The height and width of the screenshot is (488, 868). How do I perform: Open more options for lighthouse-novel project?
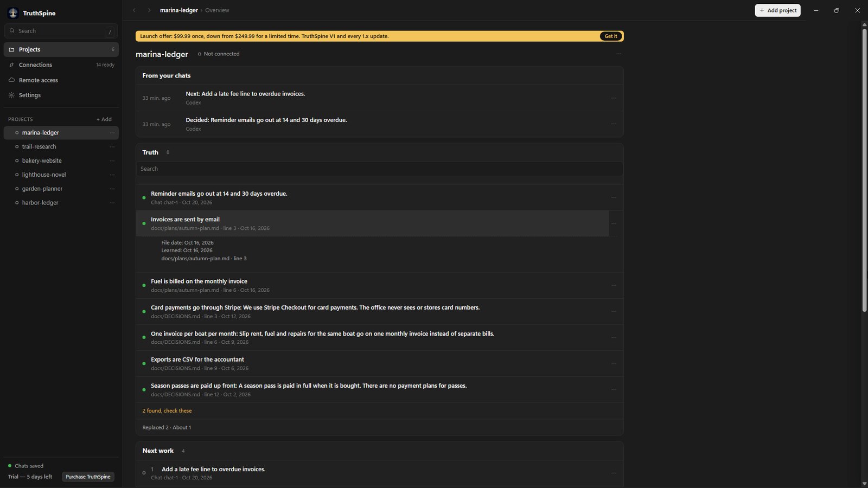(112, 175)
